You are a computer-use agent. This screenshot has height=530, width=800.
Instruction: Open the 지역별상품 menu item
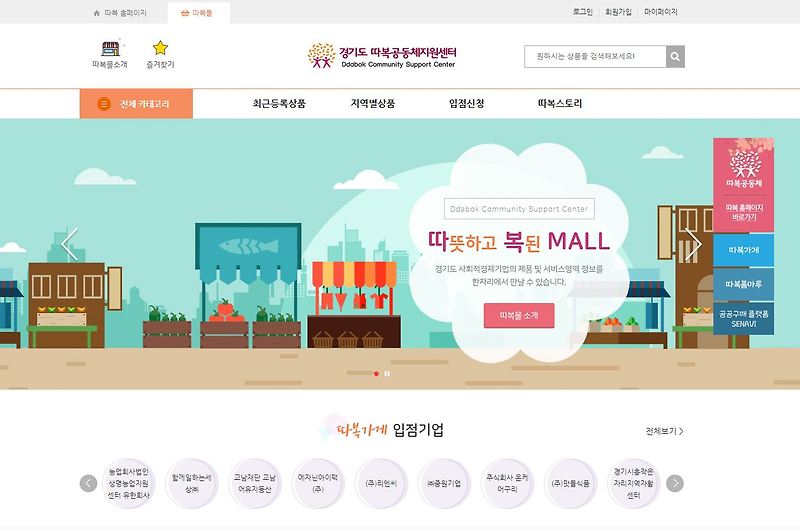point(372,104)
